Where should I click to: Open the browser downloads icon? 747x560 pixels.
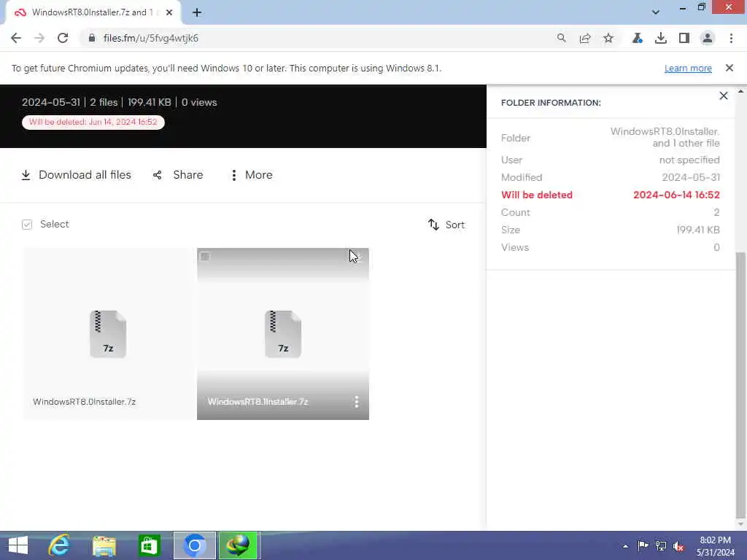pos(661,38)
